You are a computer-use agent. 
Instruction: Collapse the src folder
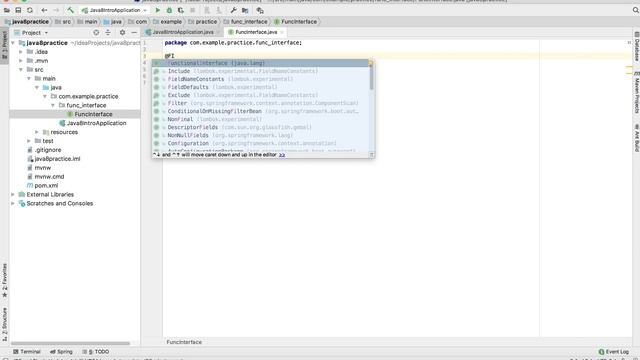tap(21, 70)
